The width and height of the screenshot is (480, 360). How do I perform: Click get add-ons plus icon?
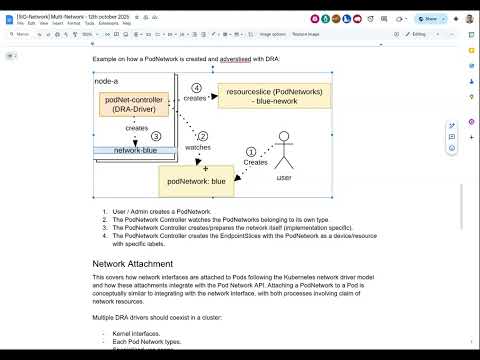coord(471,137)
